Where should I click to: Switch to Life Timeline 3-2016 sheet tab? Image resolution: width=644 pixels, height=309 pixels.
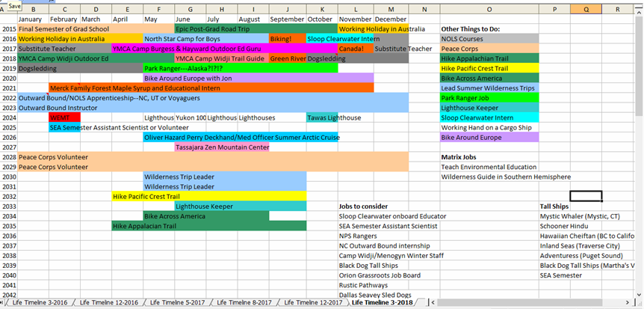(36, 303)
